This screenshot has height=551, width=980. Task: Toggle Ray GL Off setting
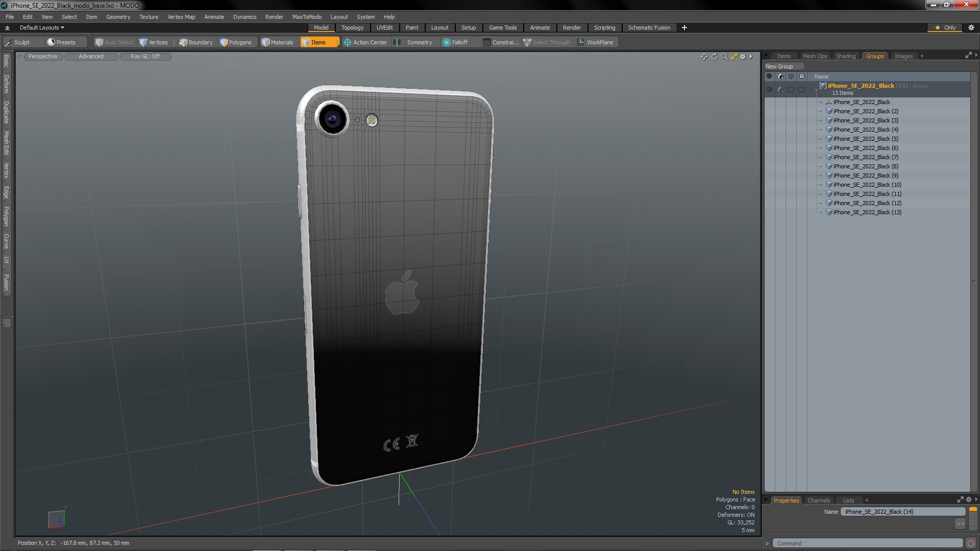point(145,57)
